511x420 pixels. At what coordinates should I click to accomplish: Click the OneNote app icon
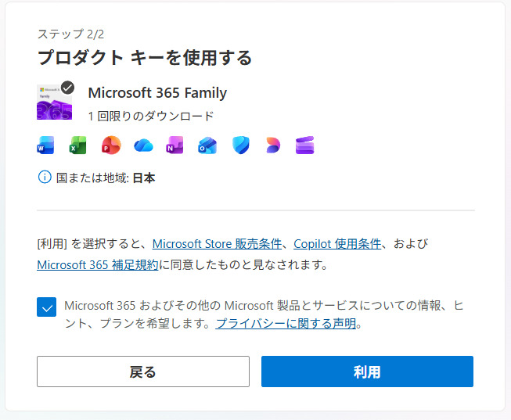175,145
